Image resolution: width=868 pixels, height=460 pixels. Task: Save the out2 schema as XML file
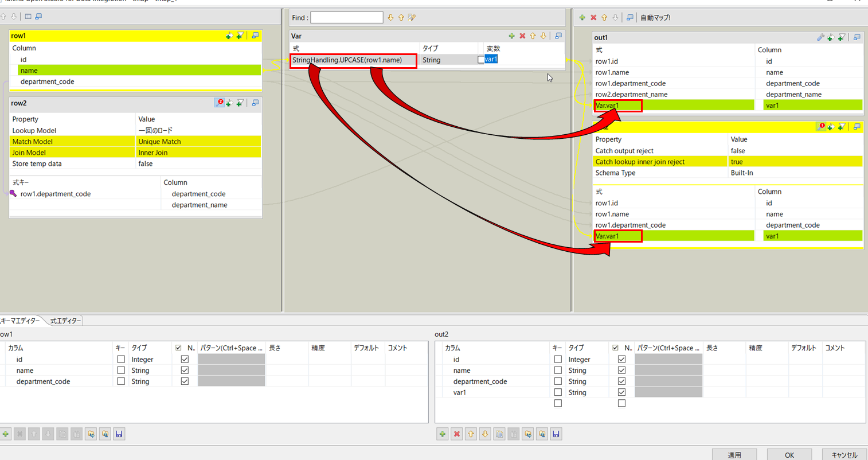556,434
